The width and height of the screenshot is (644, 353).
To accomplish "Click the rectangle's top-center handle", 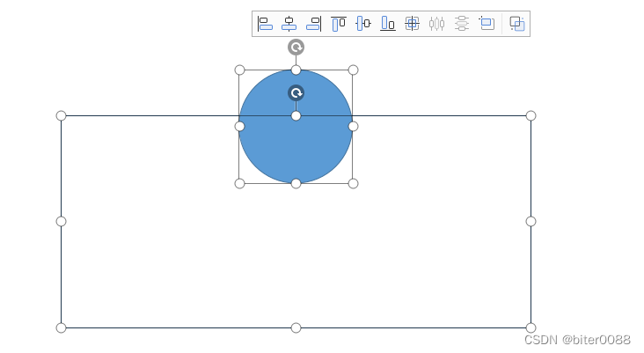I will [296, 116].
